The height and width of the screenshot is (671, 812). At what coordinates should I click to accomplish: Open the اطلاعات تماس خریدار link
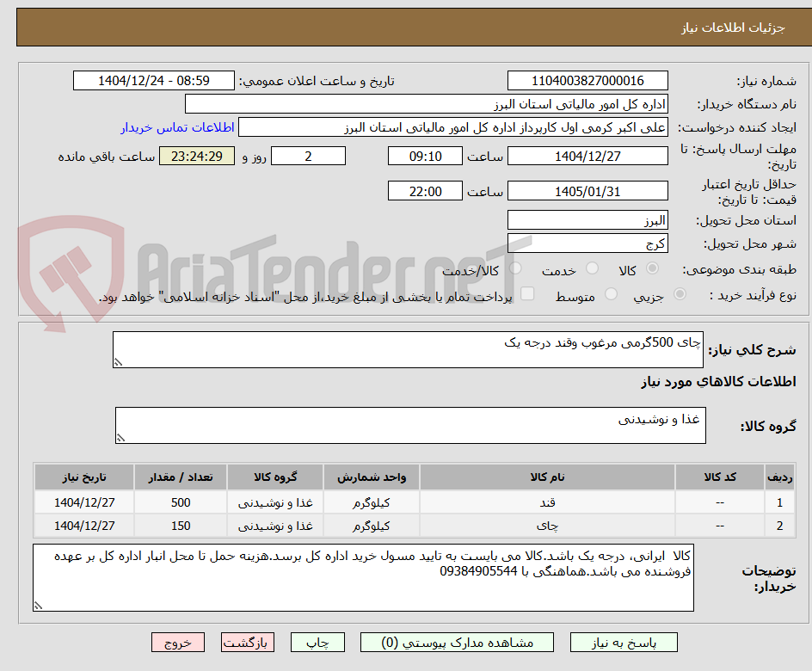point(177,127)
